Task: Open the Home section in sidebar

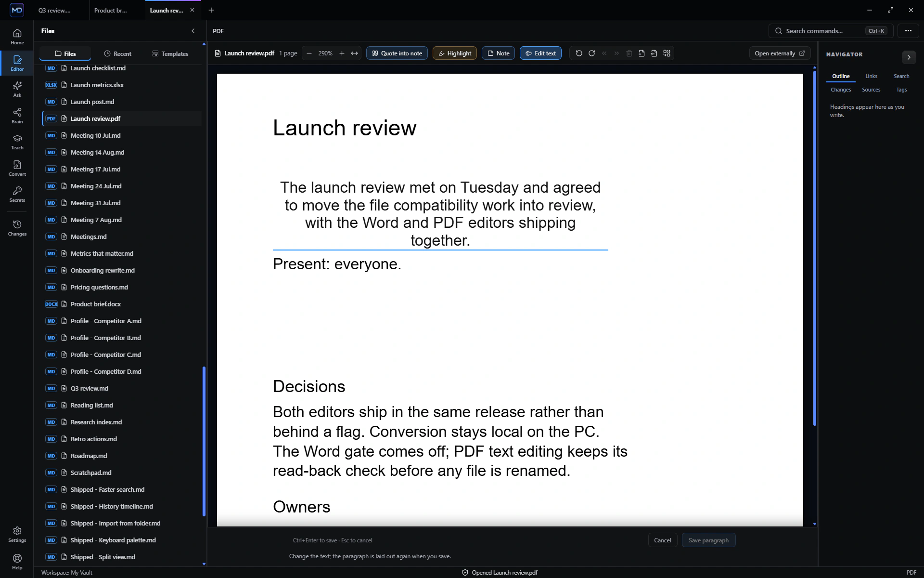Action: 17,37
